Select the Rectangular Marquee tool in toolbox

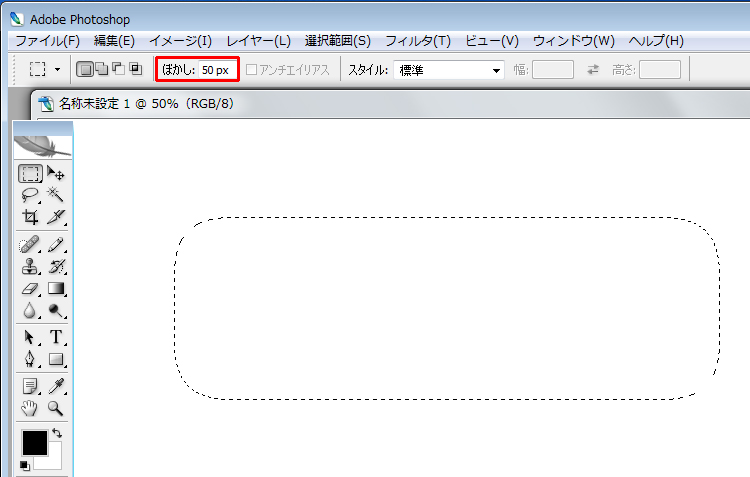(30, 174)
